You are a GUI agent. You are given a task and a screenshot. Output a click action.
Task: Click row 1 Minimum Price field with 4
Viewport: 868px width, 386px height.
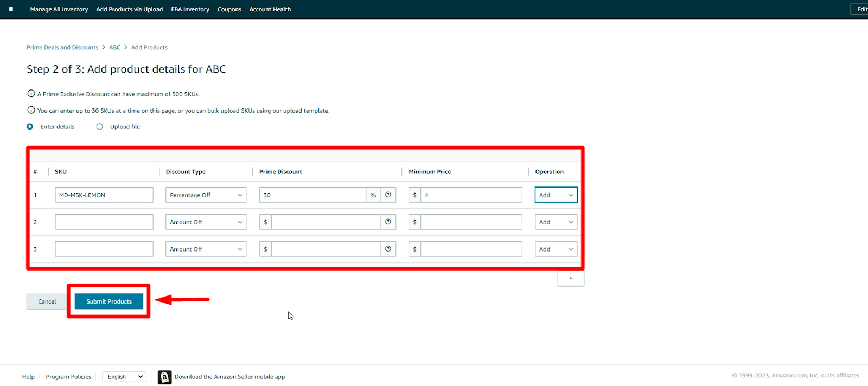471,195
